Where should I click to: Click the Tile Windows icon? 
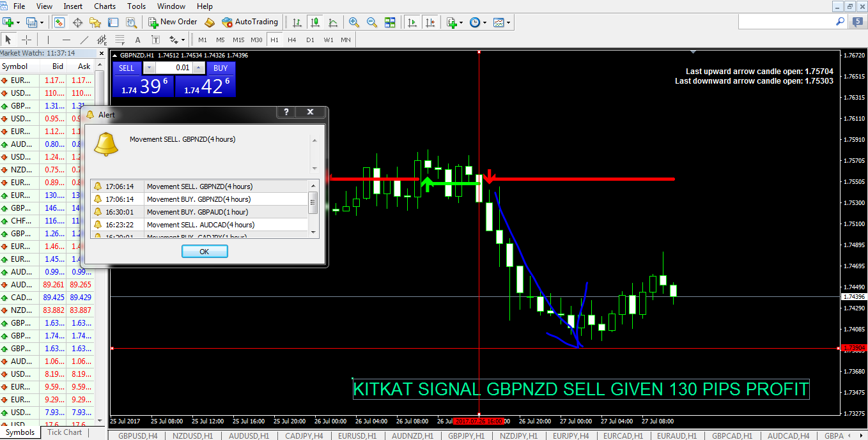point(390,22)
